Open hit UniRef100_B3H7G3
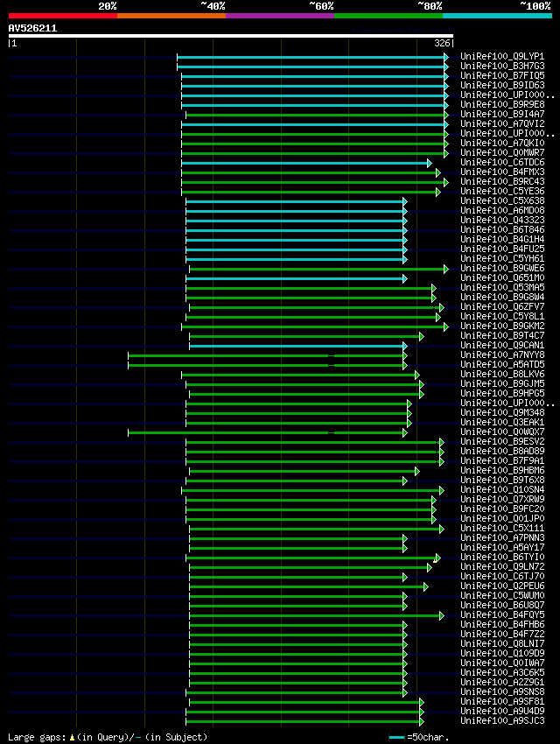560x744 pixels. point(502,66)
